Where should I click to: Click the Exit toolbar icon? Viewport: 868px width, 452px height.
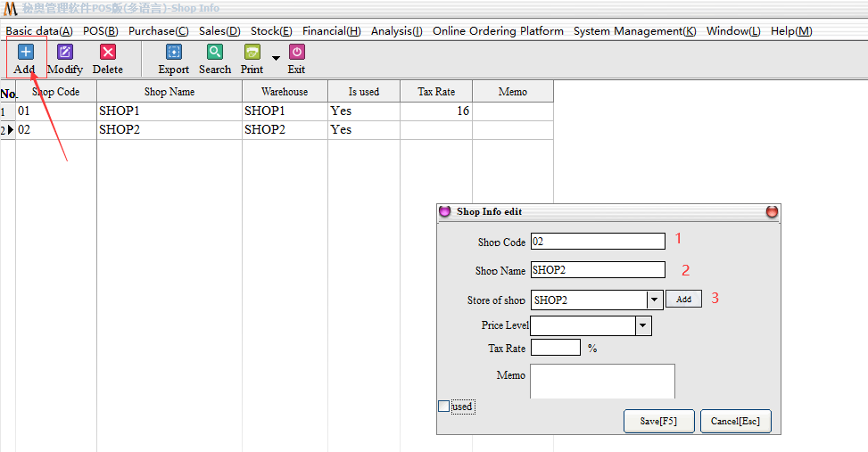(297, 53)
